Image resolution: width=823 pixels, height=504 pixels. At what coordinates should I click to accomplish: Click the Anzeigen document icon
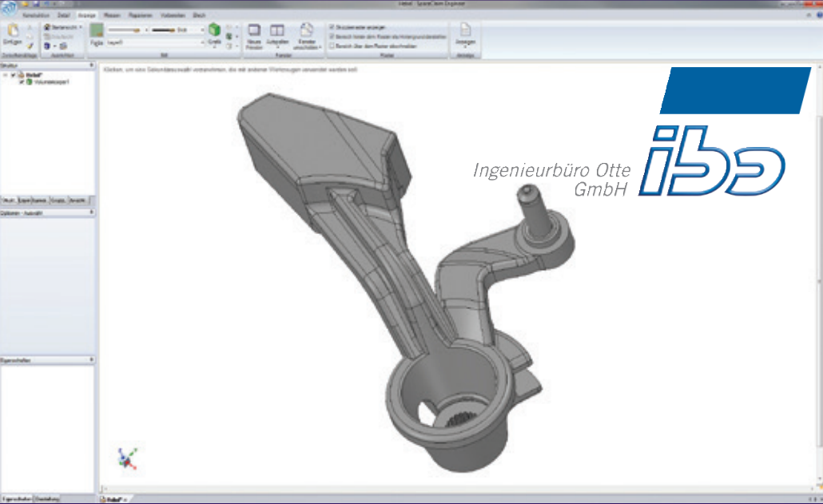point(465,30)
